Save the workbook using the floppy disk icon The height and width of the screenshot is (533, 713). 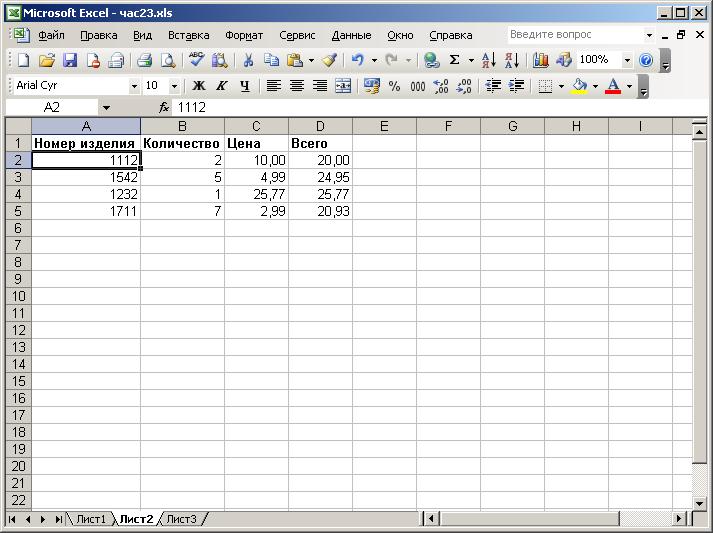click(70, 60)
